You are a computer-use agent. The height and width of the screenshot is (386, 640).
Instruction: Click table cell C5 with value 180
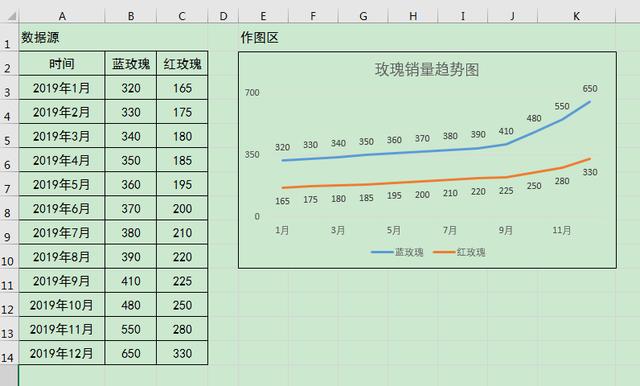coord(182,136)
